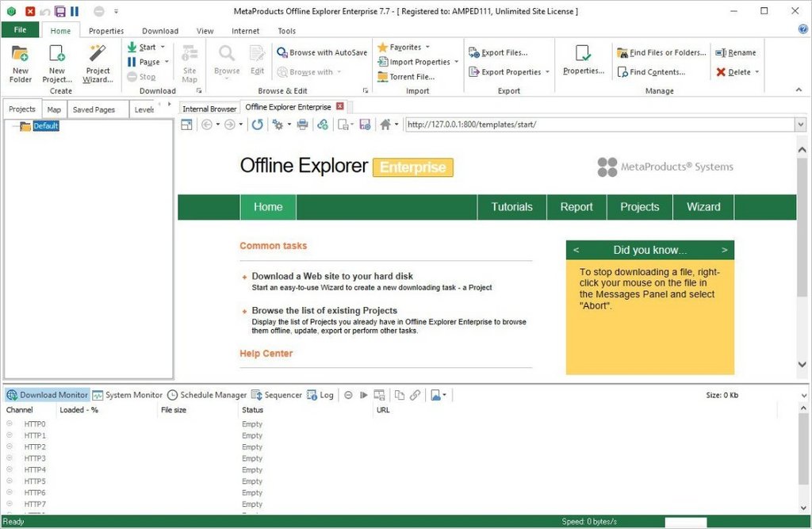
Task: Click the quick-access pause button in title bar
Action: pos(75,11)
